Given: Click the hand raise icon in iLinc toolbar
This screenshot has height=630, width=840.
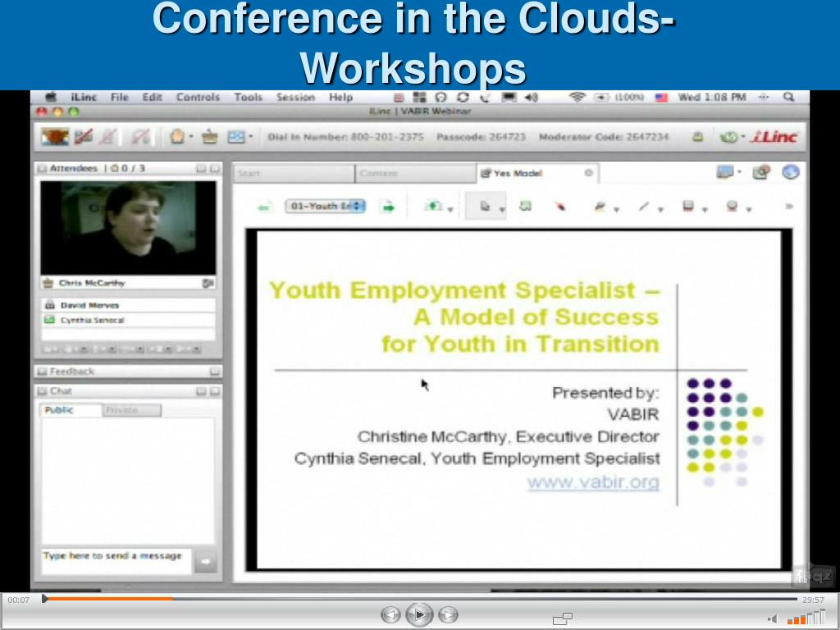Looking at the screenshot, I should coord(177,137).
